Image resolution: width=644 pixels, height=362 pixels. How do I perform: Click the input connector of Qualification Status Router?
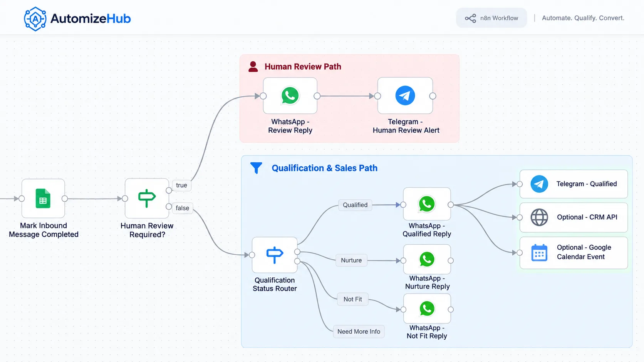[x=252, y=255]
